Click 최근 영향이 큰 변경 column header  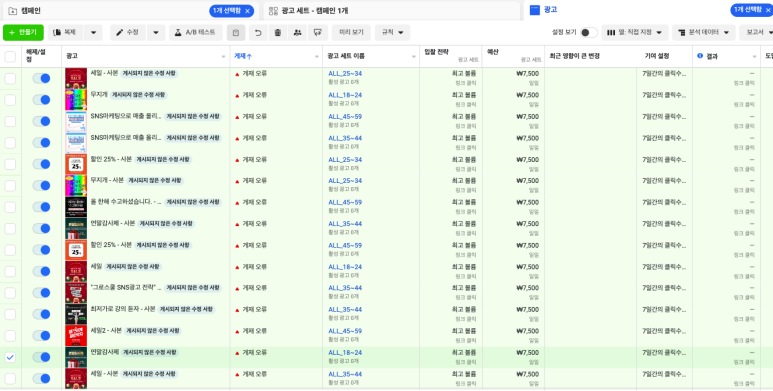tap(574, 56)
